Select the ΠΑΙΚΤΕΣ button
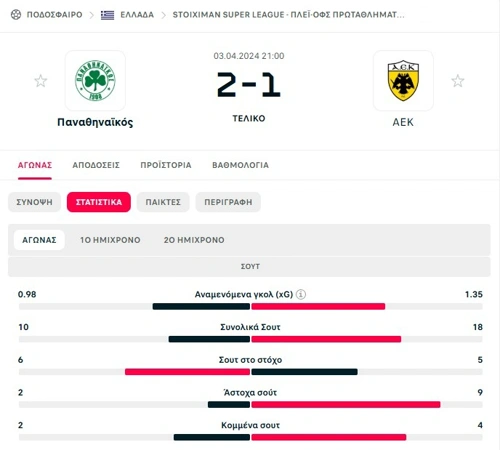Screen dimensions: 500x450 pyautogui.click(x=163, y=202)
